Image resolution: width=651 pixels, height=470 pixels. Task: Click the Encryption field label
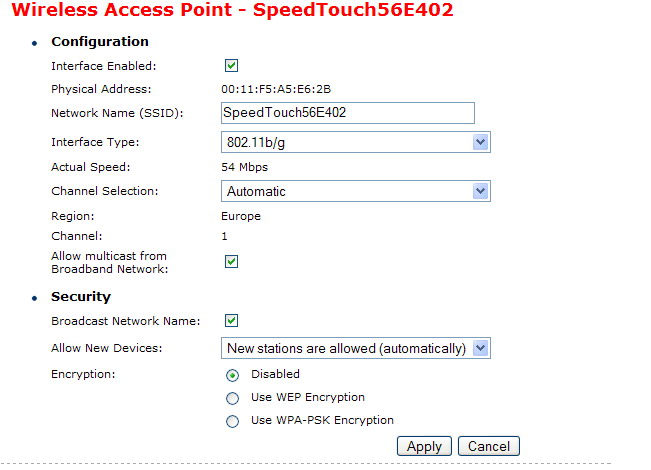tap(83, 374)
